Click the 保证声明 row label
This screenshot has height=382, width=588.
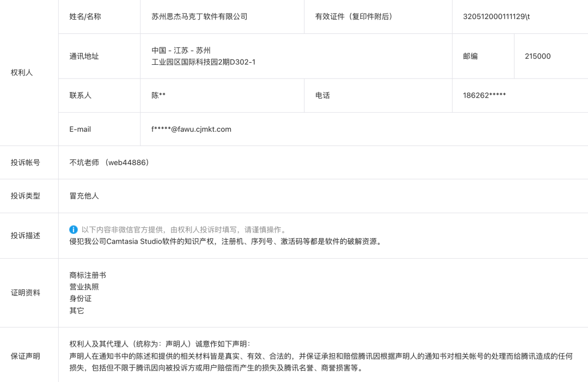(25, 356)
